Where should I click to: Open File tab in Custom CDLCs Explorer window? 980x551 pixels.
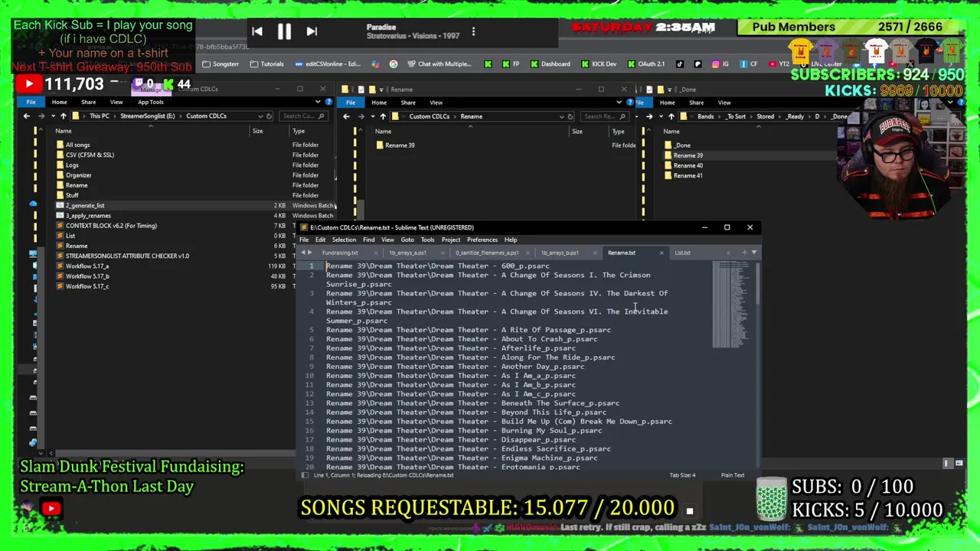31,102
